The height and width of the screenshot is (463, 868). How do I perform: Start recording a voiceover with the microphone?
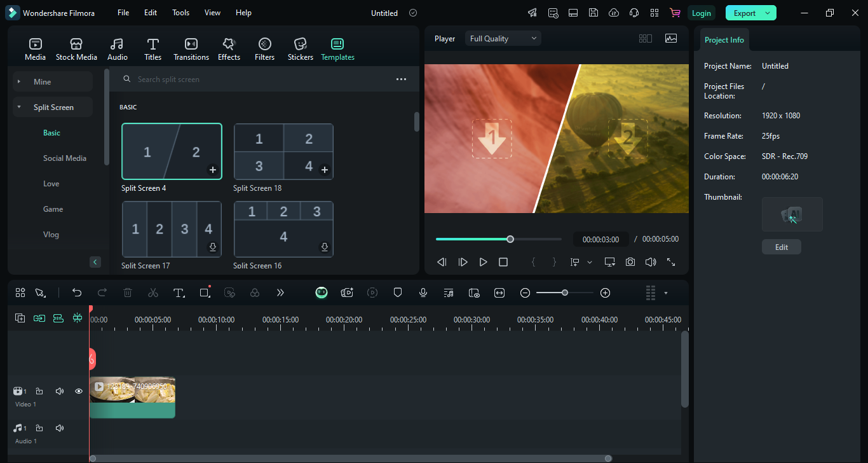(x=423, y=293)
